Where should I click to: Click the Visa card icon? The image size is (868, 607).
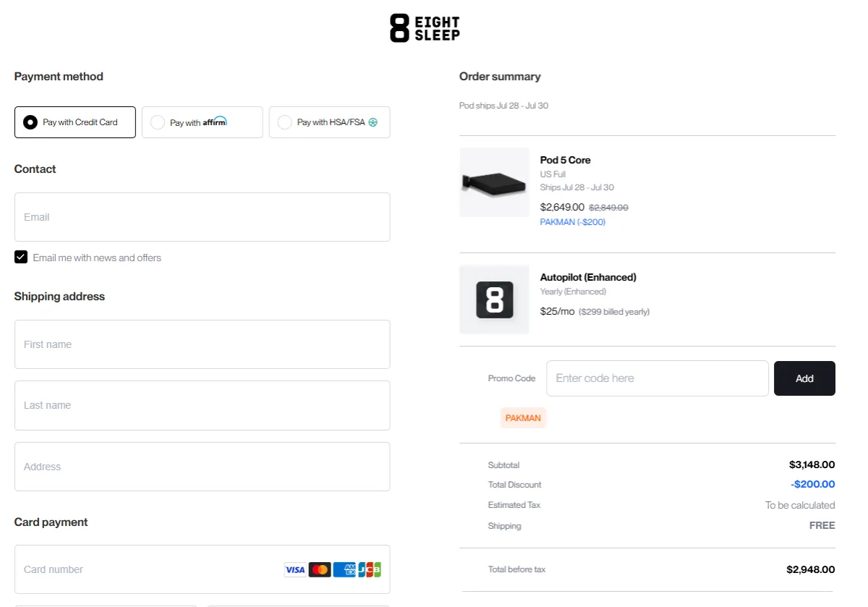tap(294, 569)
